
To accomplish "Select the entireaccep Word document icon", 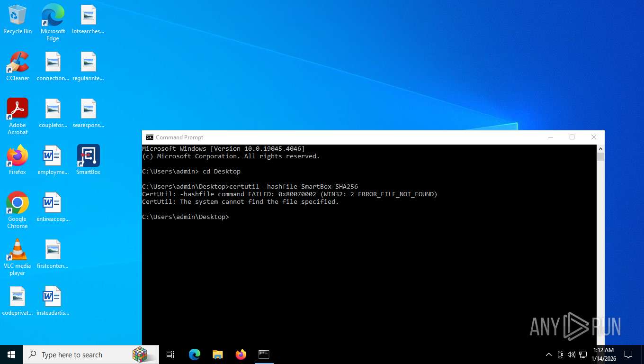I will [x=53, y=207].
